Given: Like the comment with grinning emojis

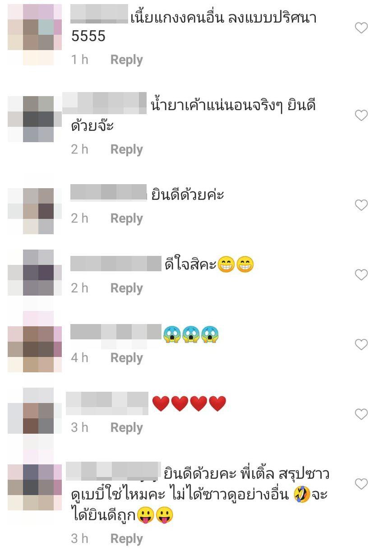Looking at the screenshot, I should 361,274.
